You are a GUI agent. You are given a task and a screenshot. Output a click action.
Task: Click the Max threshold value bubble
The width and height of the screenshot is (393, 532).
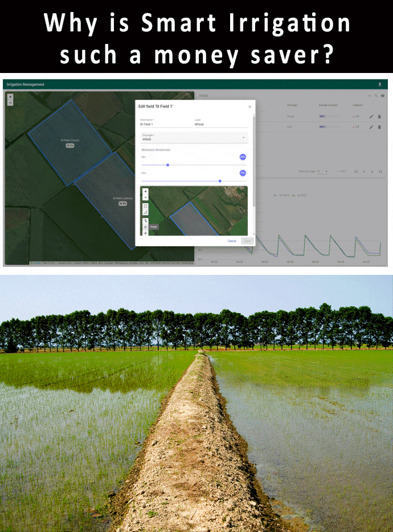243,173
